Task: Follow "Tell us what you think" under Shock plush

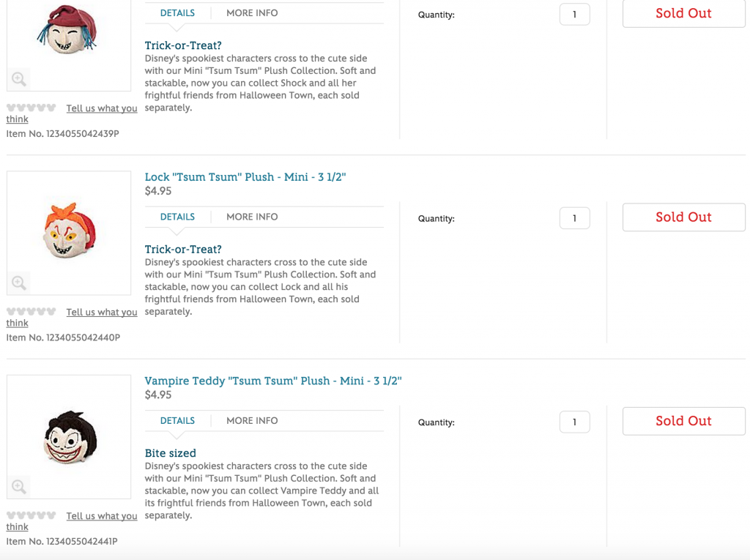Action: coord(102,108)
